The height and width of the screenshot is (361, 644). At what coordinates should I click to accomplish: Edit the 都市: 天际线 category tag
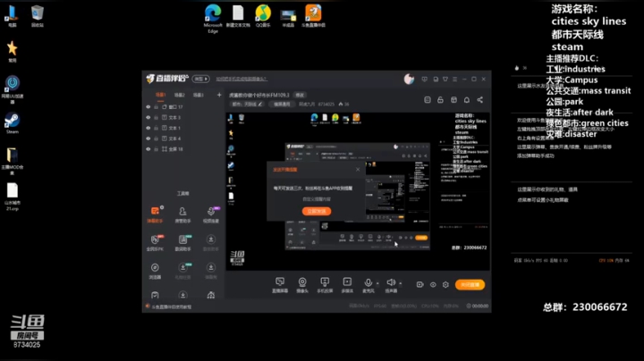pos(247,105)
